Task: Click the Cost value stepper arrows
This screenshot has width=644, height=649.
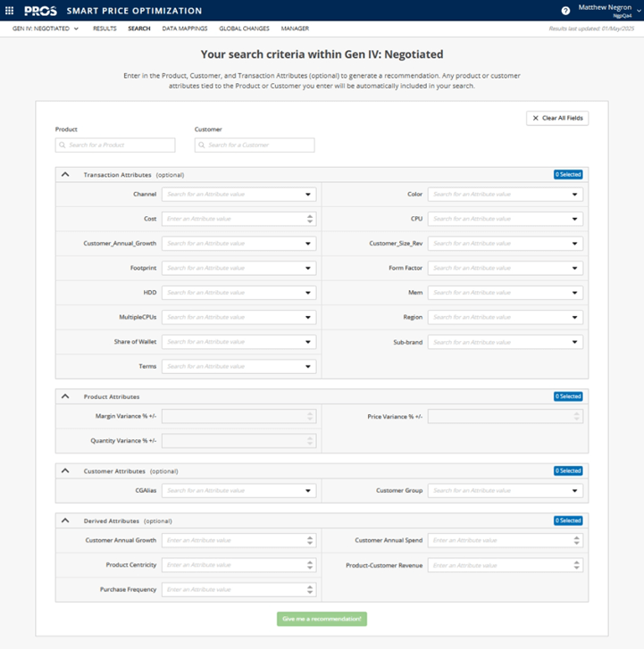Action: [310, 219]
